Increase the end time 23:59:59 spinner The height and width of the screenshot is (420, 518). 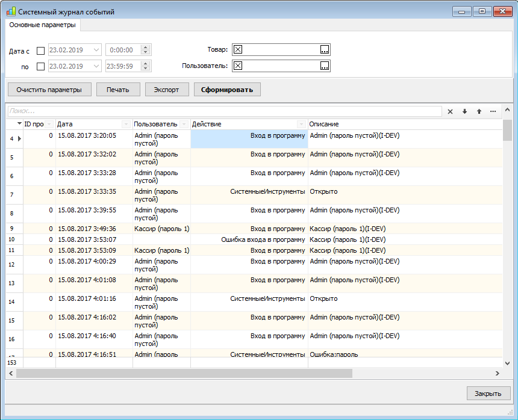click(x=145, y=63)
